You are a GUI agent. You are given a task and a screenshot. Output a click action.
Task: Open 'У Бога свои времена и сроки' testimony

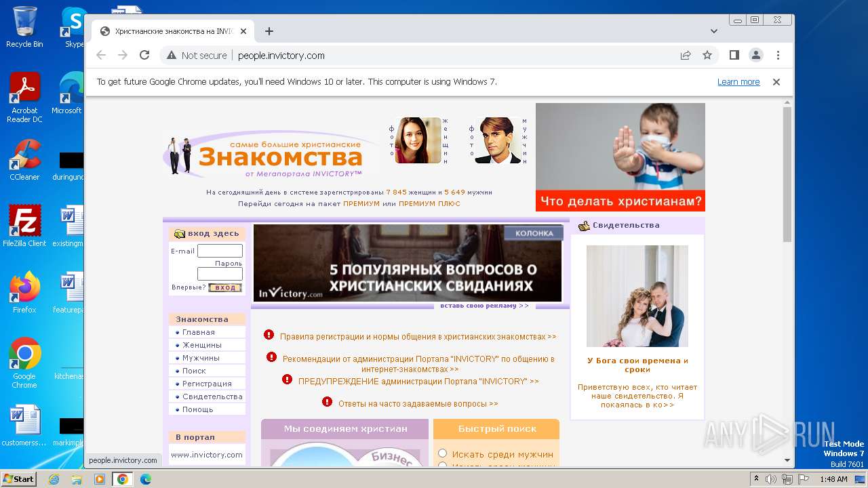637,365
